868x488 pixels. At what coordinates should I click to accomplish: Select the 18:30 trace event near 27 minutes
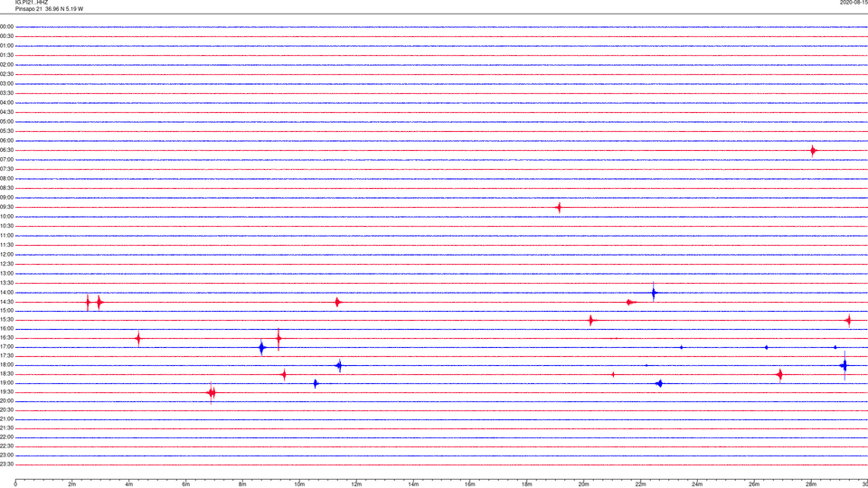[x=780, y=374]
